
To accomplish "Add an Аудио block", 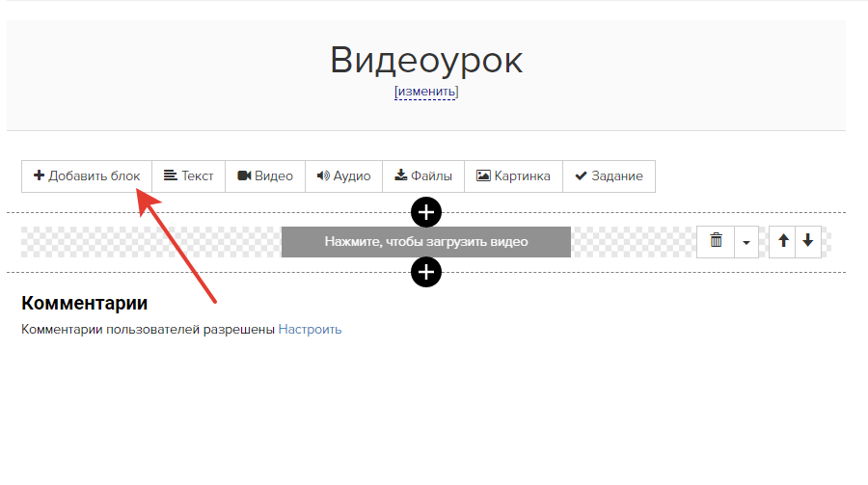I will (x=343, y=176).
